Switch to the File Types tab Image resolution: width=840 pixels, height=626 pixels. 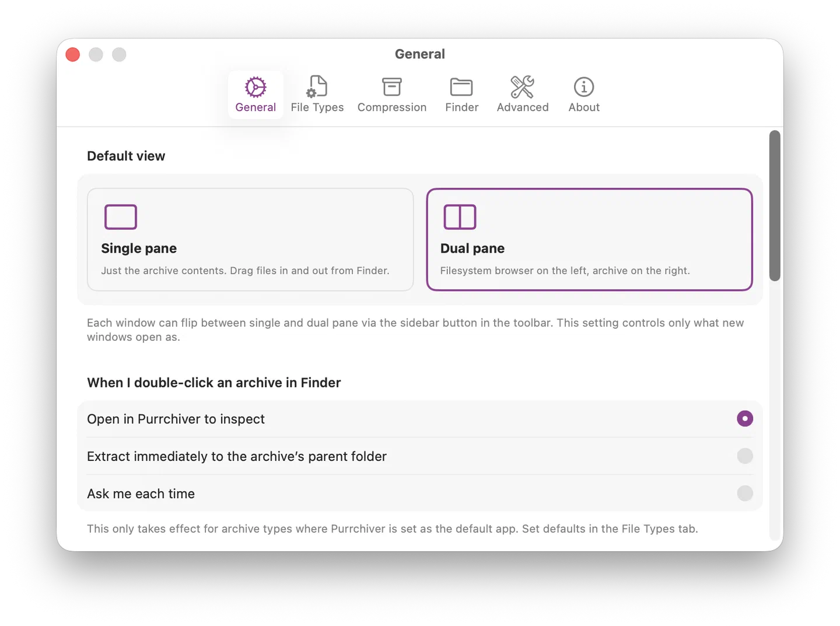(317, 95)
